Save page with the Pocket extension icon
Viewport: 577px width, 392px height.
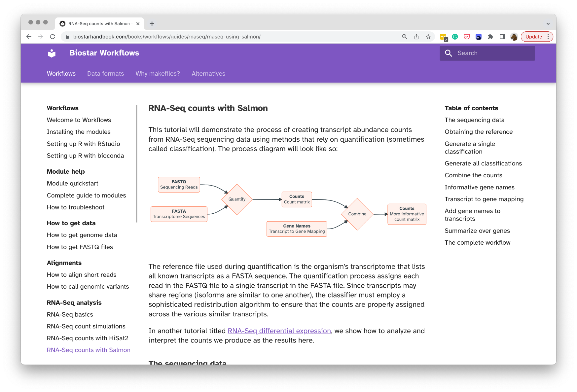coord(467,37)
